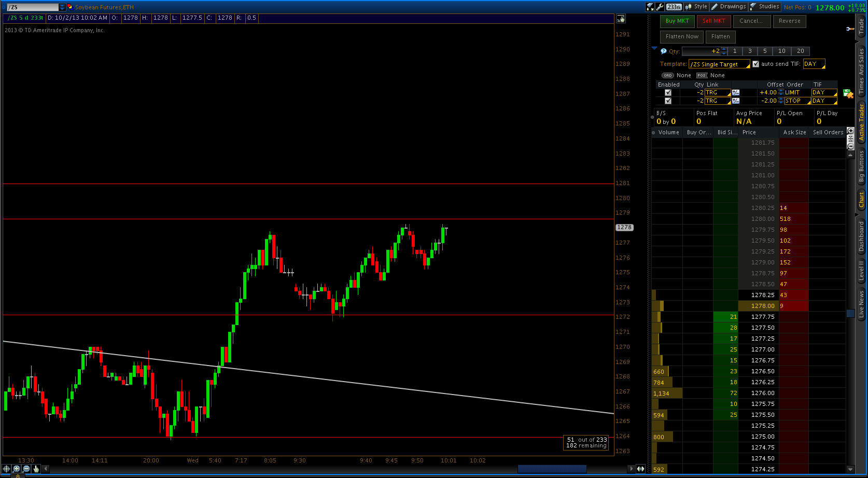Switch to the Trade side tab

point(861,25)
